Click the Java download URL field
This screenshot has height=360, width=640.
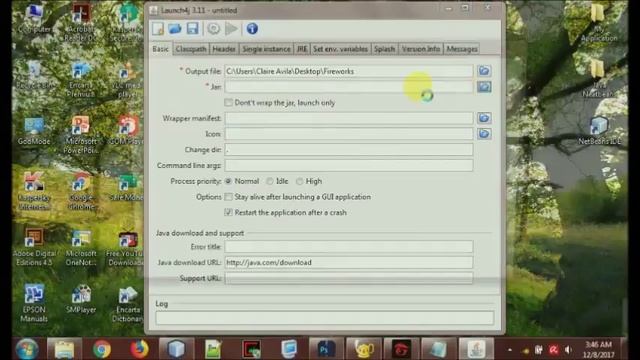[x=349, y=262]
